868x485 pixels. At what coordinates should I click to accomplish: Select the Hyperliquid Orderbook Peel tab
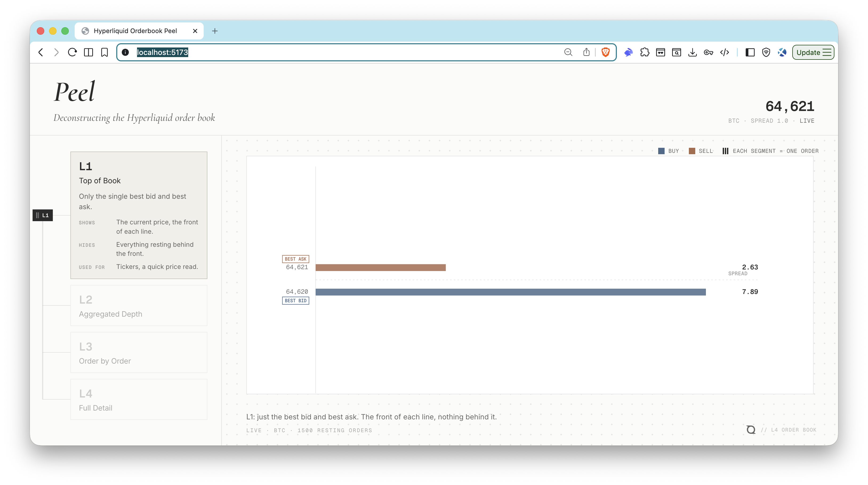(139, 31)
